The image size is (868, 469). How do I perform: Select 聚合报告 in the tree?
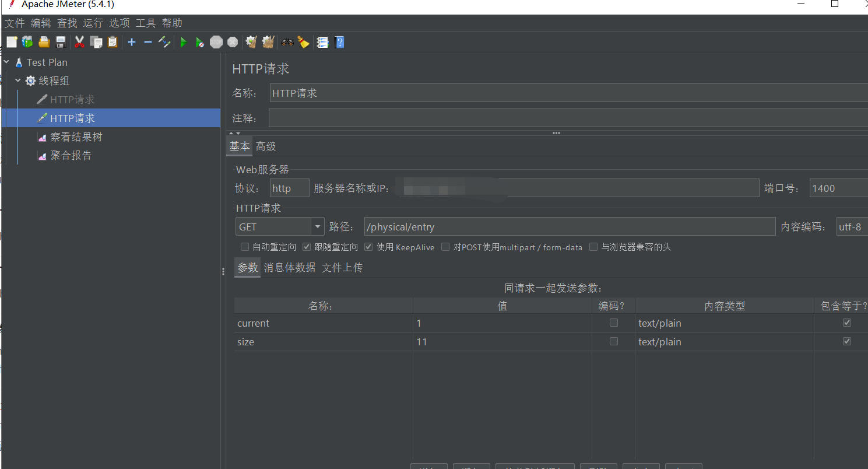(71, 155)
